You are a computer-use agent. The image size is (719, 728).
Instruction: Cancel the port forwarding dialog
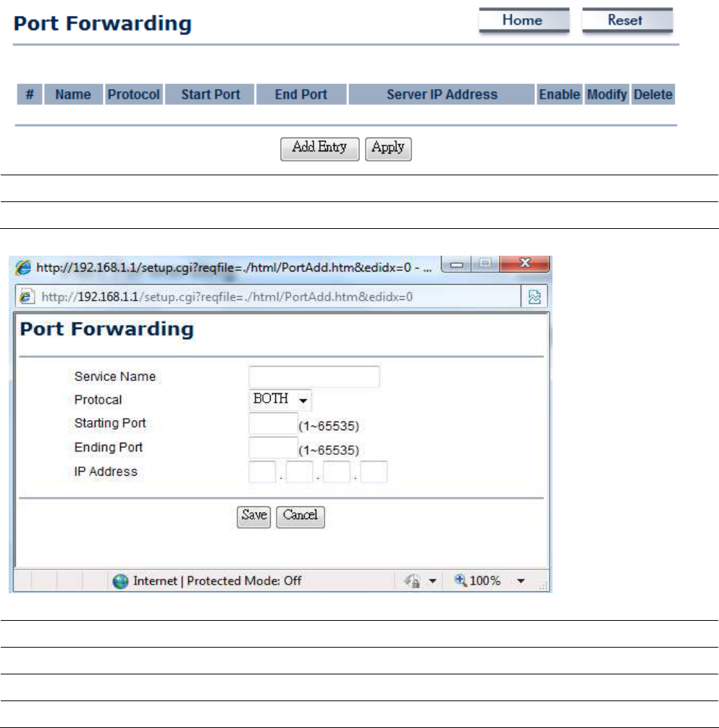tap(300, 516)
